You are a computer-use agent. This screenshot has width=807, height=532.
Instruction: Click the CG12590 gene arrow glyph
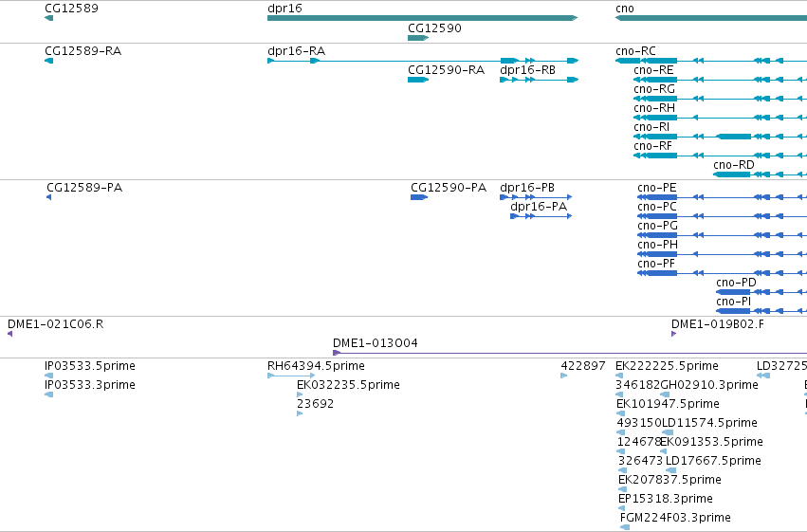click(418, 38)
